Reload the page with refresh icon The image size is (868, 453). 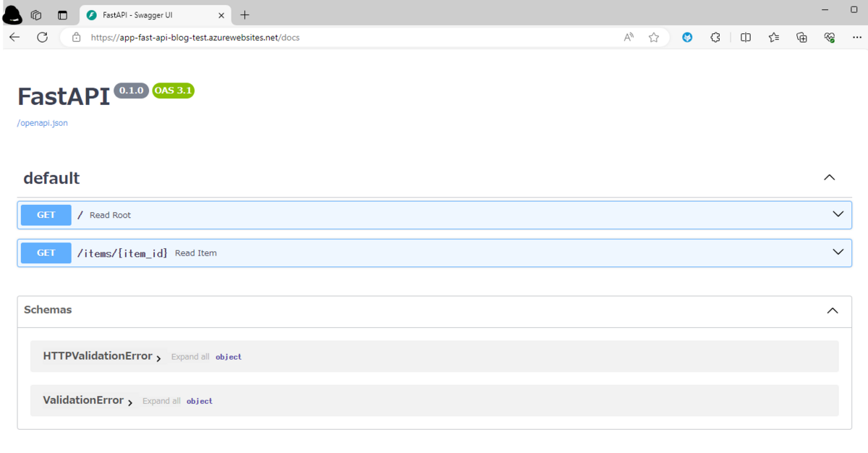tap(43, 38)
